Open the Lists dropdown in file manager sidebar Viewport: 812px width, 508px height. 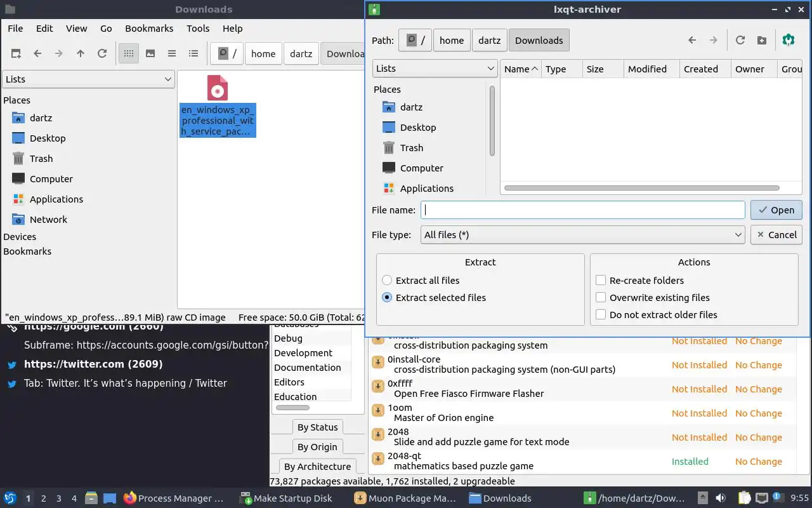tap(88, 79)
